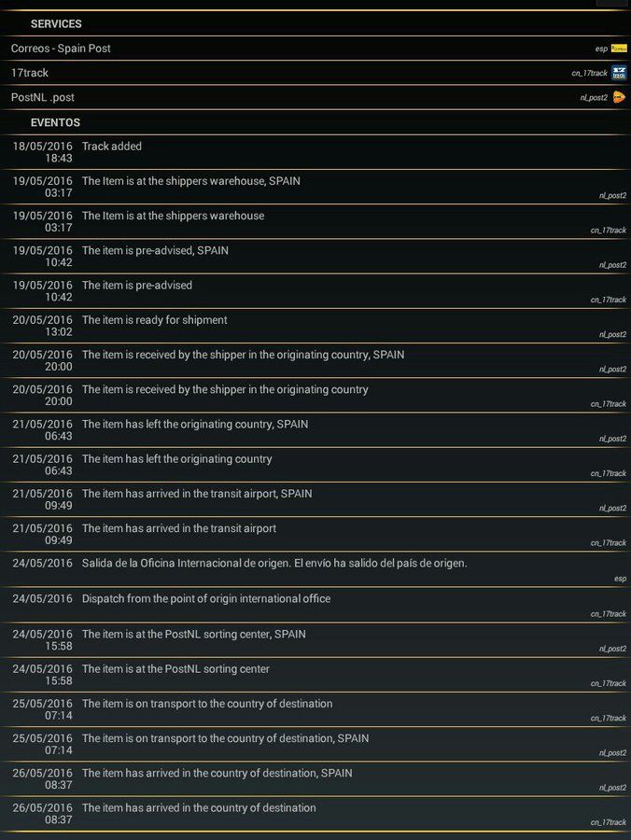631x840 pixels.
Task: Select 'on transport to the country of destination, SPAIN'
Action: pos(315,744)
